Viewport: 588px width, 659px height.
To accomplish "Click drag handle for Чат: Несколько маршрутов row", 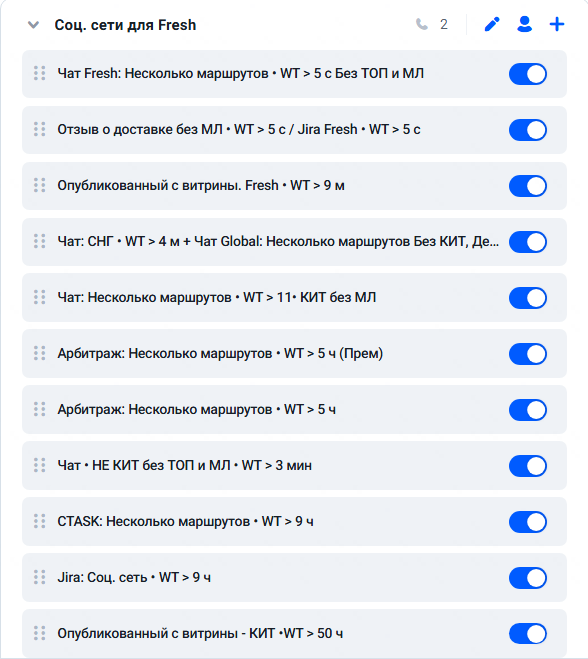I will tap(40, 297).
